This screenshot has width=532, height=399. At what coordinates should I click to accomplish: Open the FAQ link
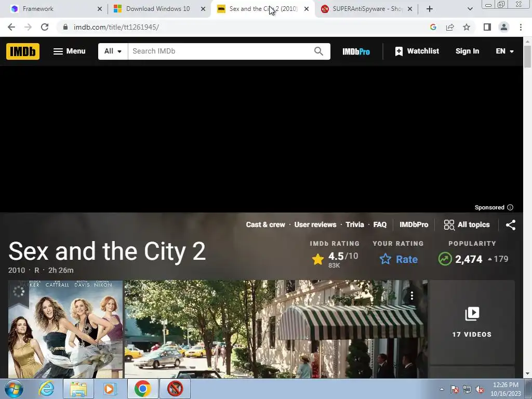pyautogui.click(x=380, y=224)
